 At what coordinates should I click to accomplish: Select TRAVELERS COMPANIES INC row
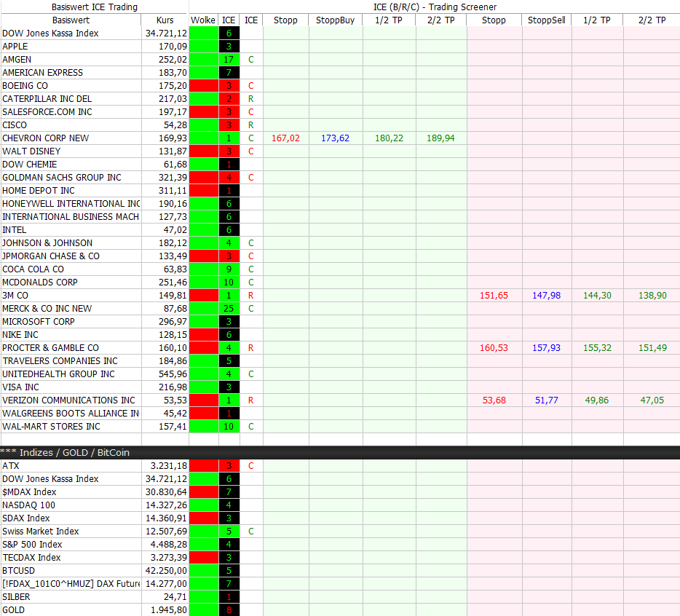[60, 361]
